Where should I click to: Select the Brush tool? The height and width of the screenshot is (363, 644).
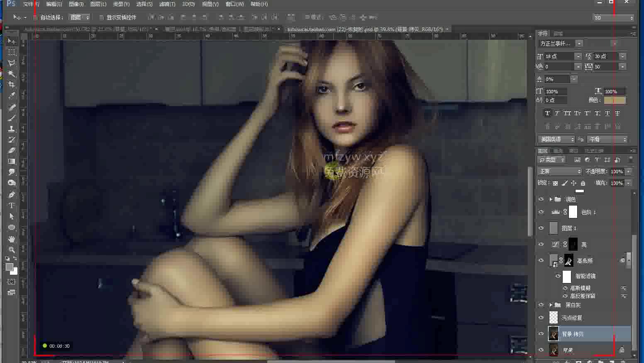[12, 118]
